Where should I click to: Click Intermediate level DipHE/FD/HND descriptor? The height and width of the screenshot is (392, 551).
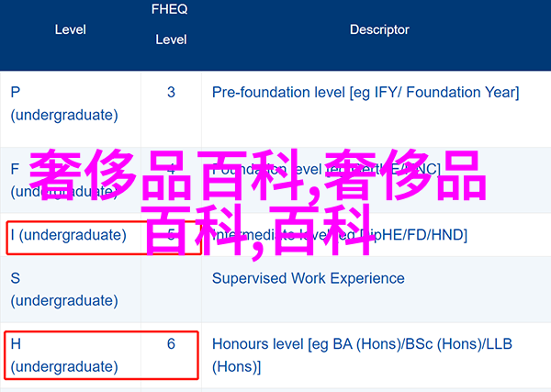(x=340, y=235)
